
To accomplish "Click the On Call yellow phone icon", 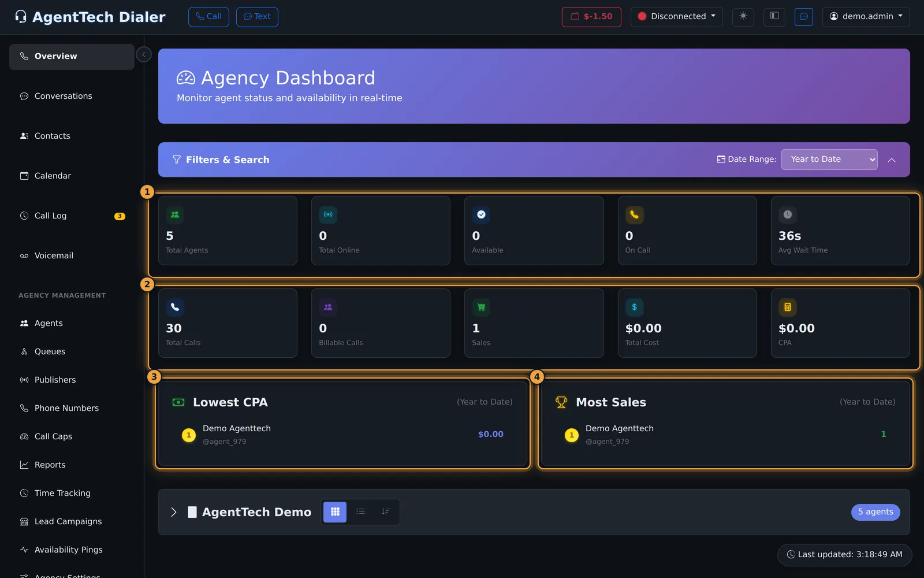I will pyautogui.click(x=634, y=214).
